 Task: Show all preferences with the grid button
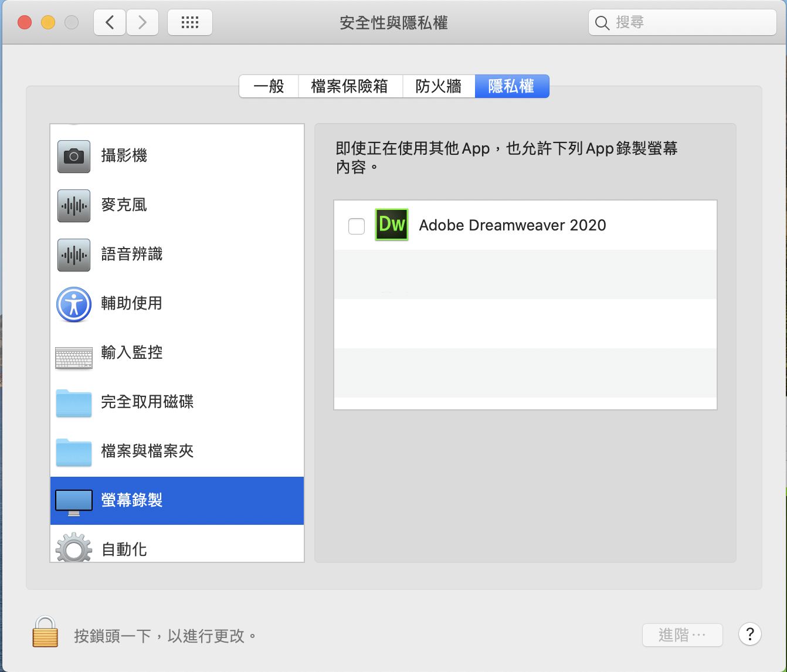point(190,23)
